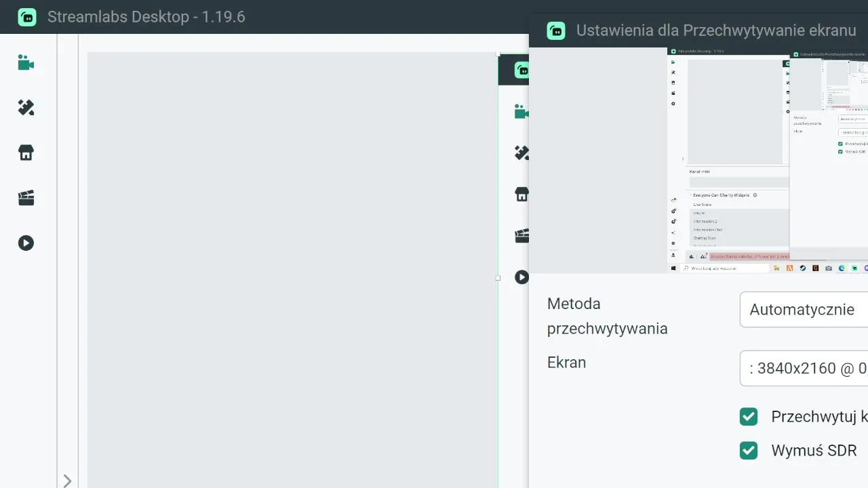Open the Metoda przechwytywania dropdown showing Automatycznie
The width and height of the screenshot is (868, 488).
(x=804, y=310)
